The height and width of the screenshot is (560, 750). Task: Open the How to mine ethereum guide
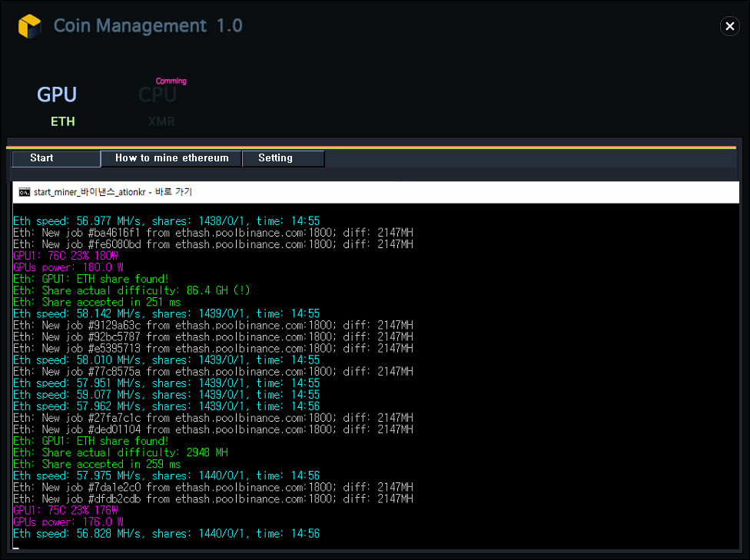point(171,158)
